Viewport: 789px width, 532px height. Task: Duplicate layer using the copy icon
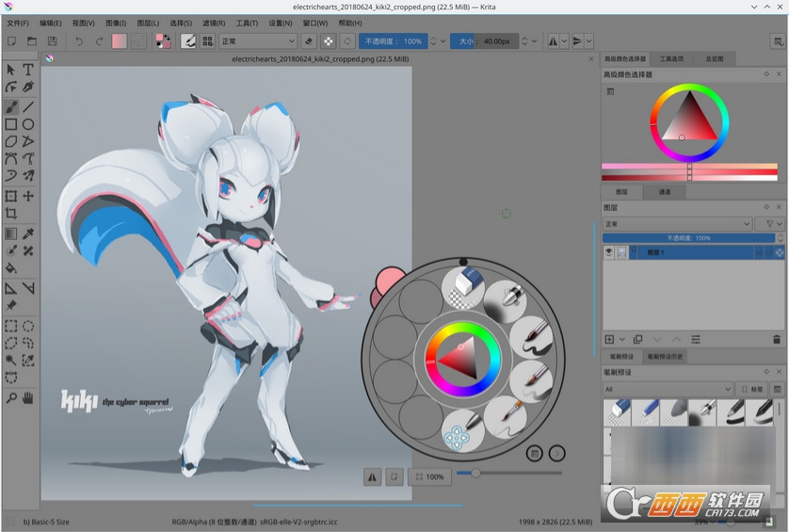[x=637, y=340]
